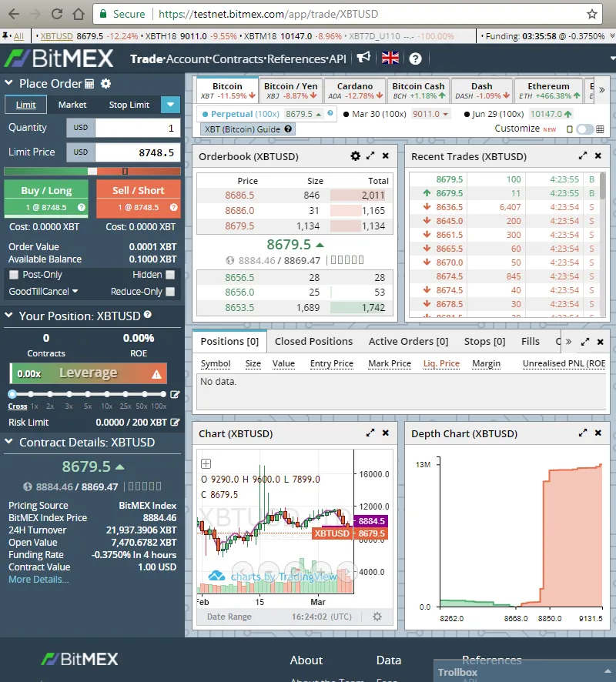Go to browser home page
This screenshot has width=616, height=682.
(79, 14)
